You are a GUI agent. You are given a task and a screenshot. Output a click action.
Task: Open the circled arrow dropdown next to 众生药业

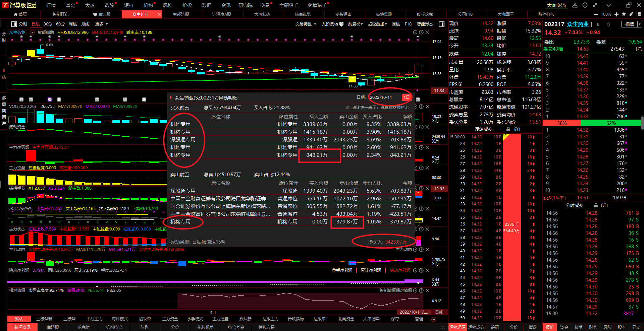tap(32, 32)
